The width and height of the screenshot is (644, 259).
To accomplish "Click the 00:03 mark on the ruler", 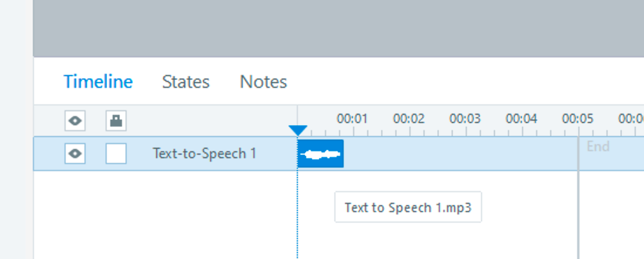I will [465, 119].
